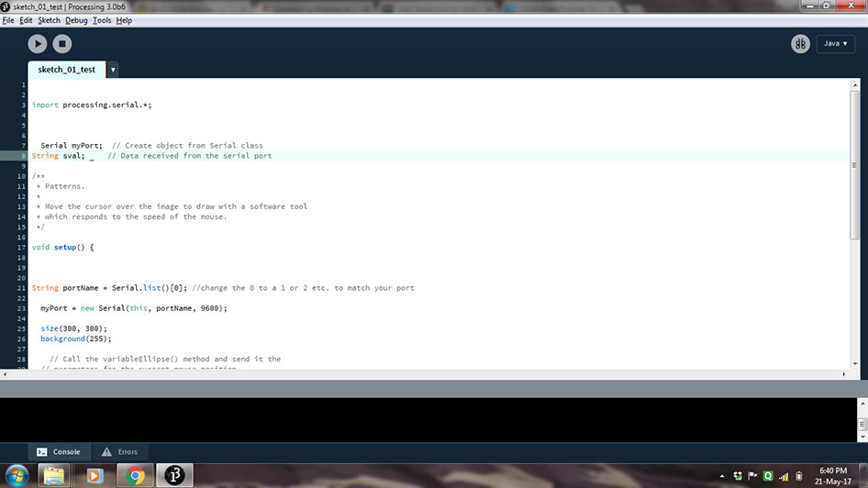Open the File menu

(8, 20)
